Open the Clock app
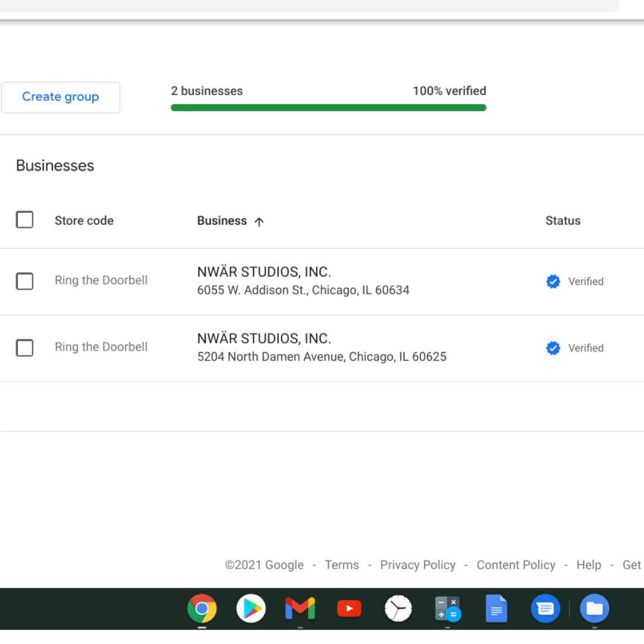 [398, 608]
